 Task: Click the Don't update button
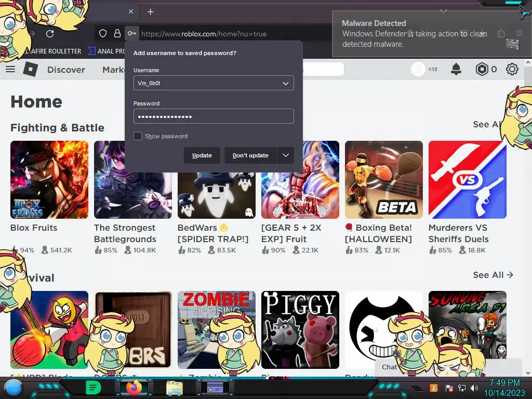(x=250, y=155)
